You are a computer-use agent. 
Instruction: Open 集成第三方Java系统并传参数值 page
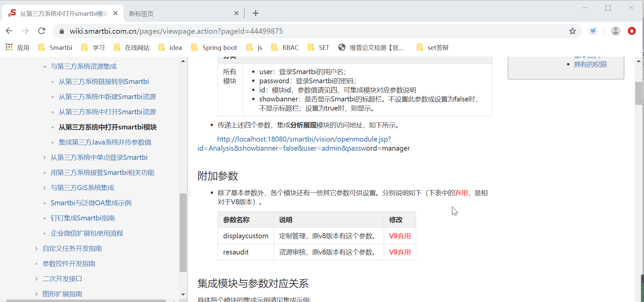click(x=105, y=142)
